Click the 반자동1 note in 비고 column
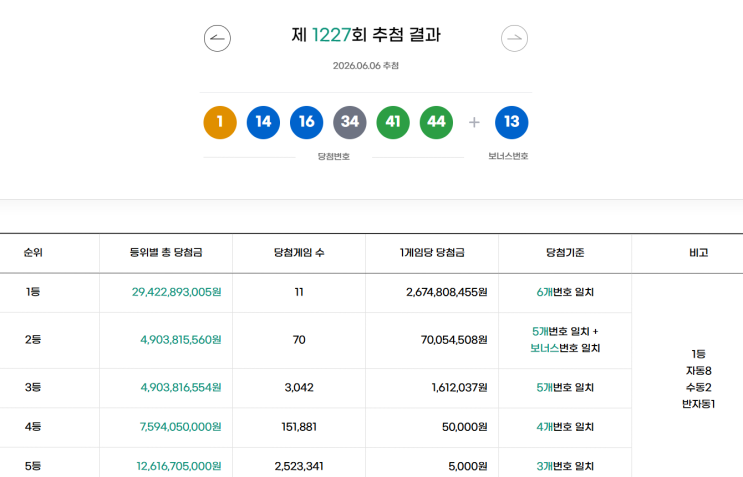The image size is (743, 477). coord(698,404)
